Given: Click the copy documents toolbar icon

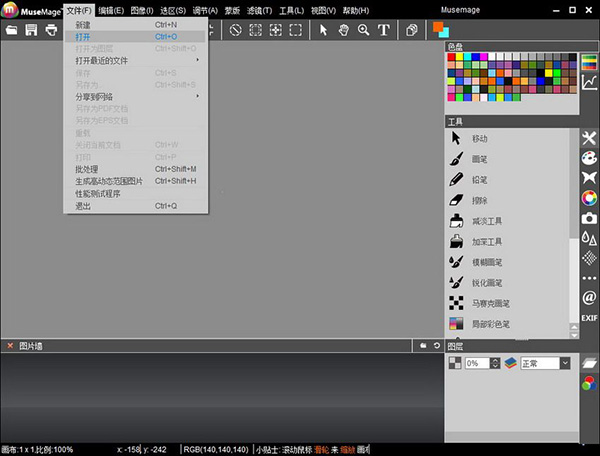Looking at the screenshot, I should 412,30.
